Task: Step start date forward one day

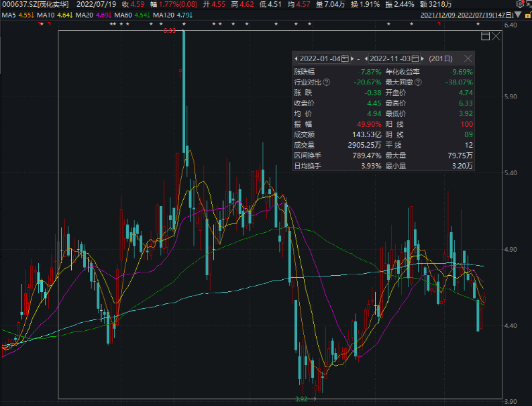Action: (353, 59)
